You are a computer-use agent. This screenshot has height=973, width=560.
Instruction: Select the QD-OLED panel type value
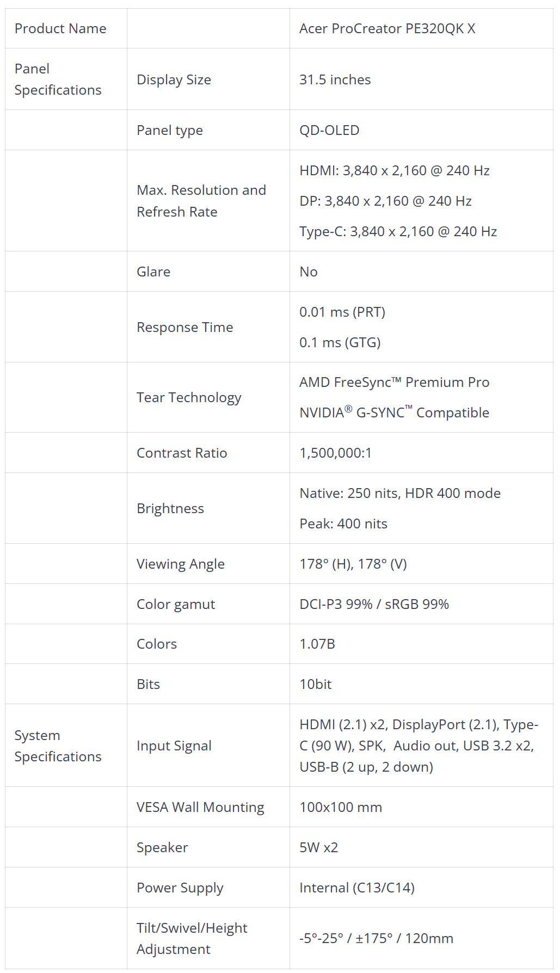pos(329,131)
